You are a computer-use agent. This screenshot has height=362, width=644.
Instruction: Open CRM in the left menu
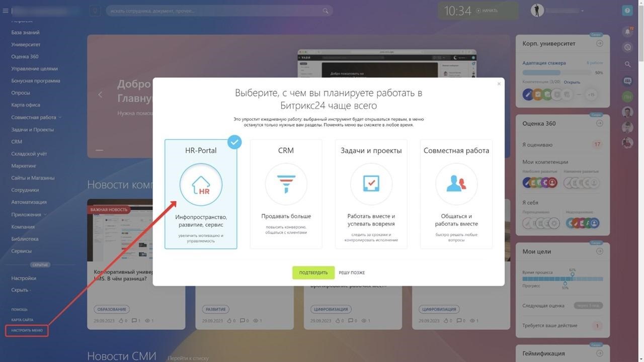point(17,141)
